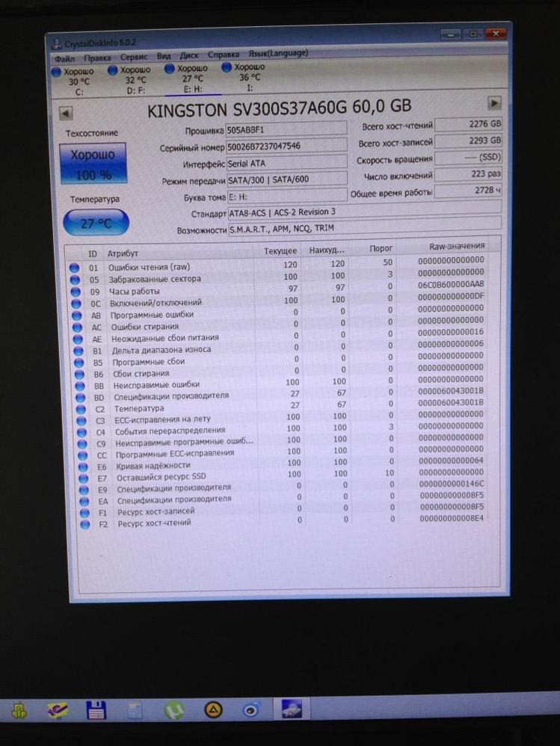
Task: Click the Атрибут column header
Action: (x=123, y=253)
